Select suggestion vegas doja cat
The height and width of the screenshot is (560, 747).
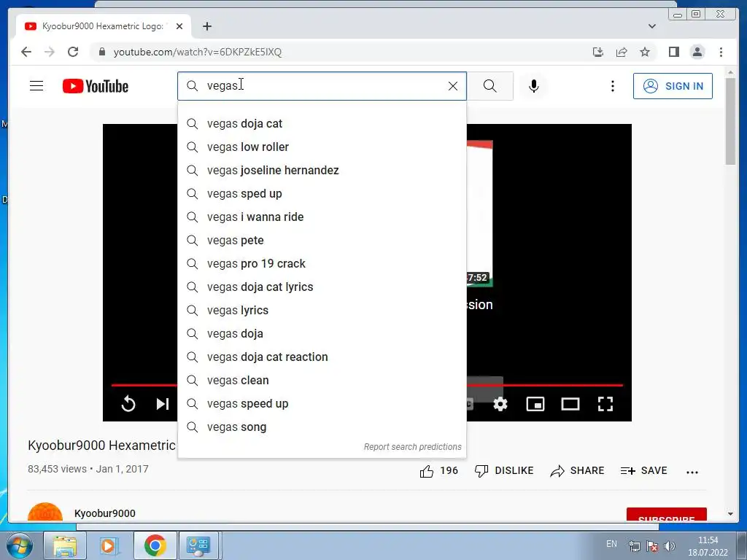[322, 124]
